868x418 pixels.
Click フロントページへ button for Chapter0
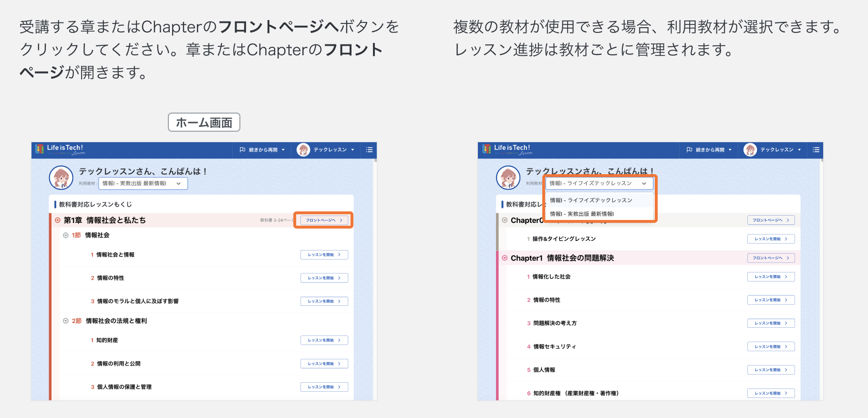point(771,220)
